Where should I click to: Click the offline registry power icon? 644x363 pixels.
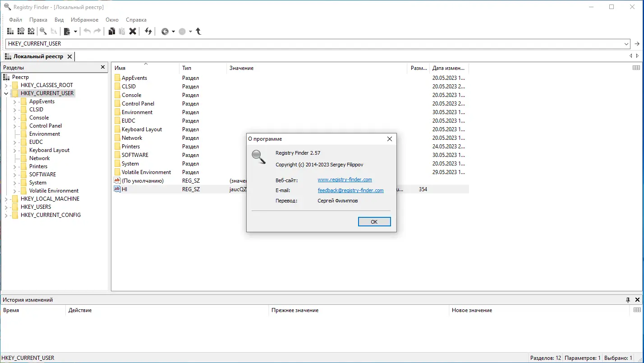click(x=31, y=31)
